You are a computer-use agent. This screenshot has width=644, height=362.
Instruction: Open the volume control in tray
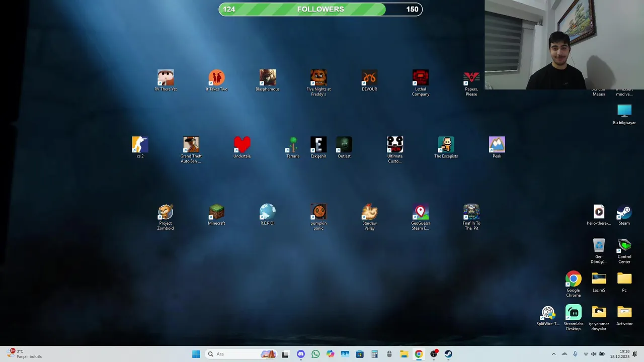tap(594, 354)
